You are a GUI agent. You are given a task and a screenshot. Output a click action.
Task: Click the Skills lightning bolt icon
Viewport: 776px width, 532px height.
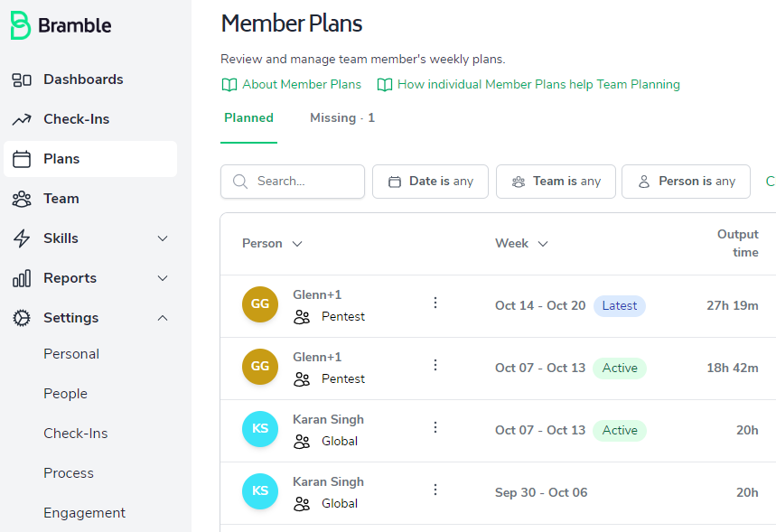click(22, 238)
